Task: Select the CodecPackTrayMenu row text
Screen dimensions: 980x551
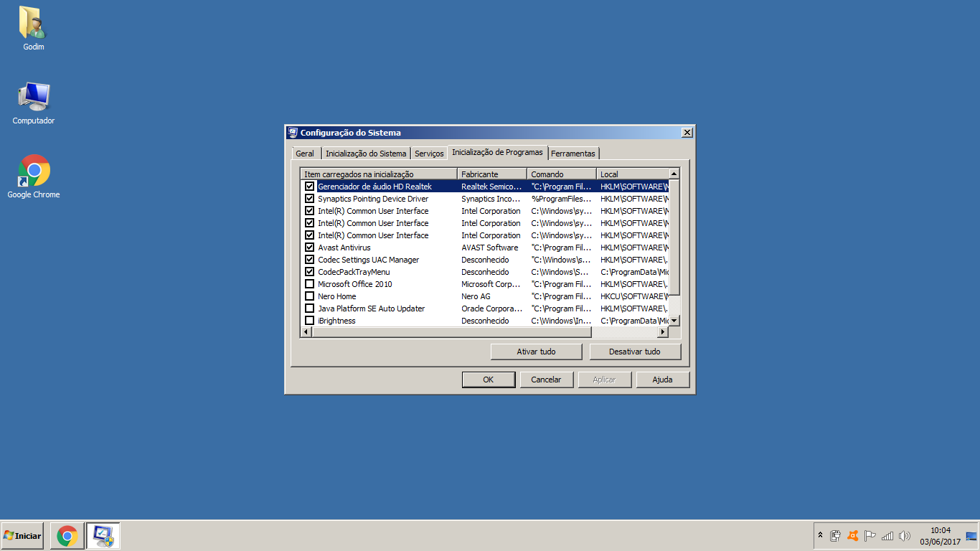Action: (x=354, y=272)
